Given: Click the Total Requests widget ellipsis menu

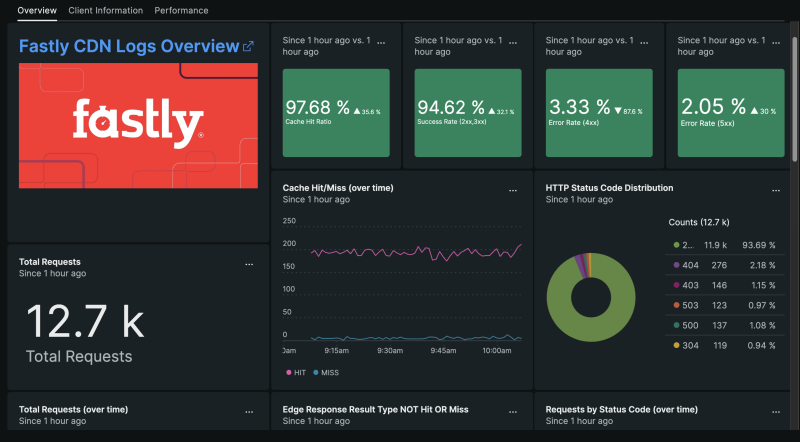Looking at the screenshot, I should pyautogui.click(x=249, y=264).
